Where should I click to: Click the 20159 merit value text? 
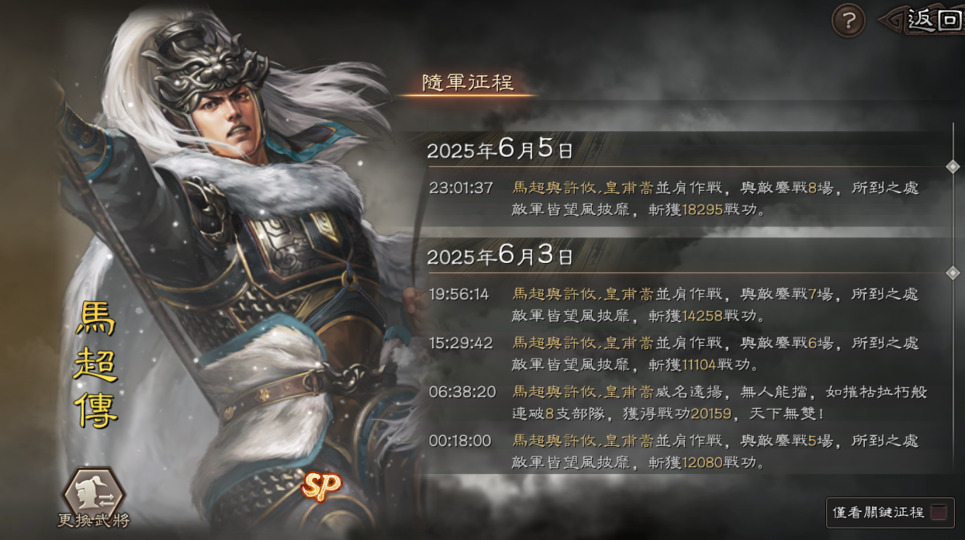click(x=711, y=414)
